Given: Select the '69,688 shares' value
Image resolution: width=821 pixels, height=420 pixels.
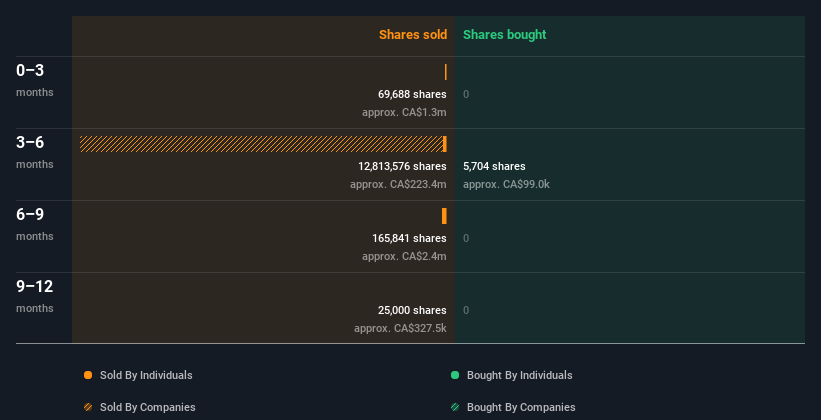Looking at the screenshot, I should point(412,94).
